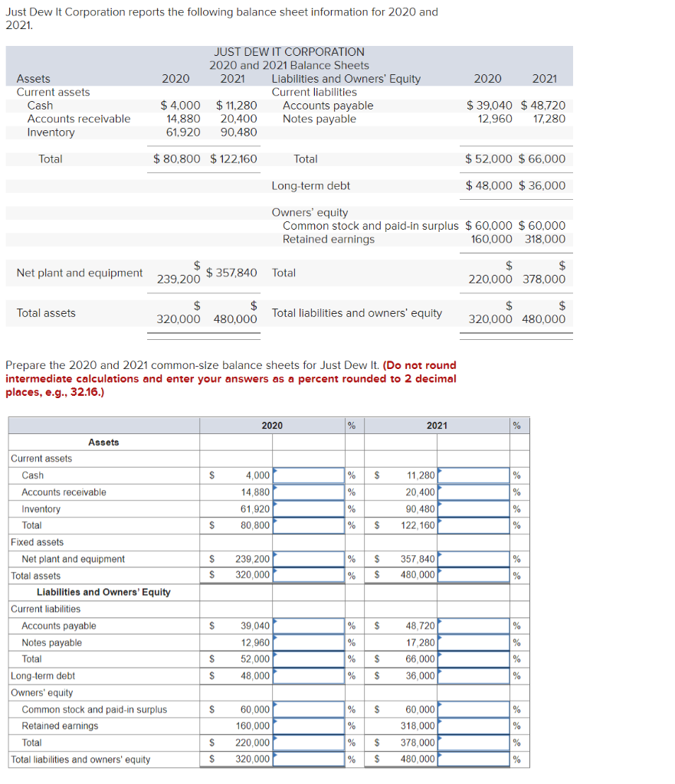Click the 2021 Cash percent input field
This screenshot has width=675, height=784.
(473, 475)
